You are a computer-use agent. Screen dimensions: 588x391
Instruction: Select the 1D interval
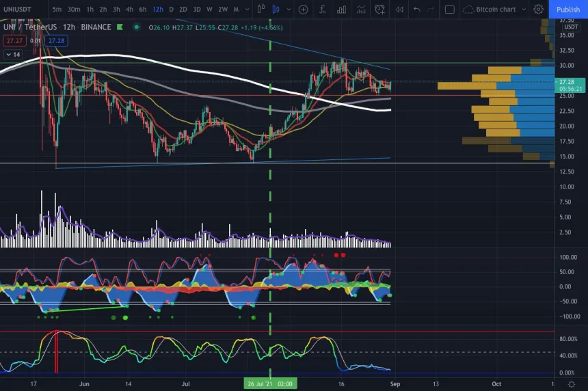[x=172, y=10]
